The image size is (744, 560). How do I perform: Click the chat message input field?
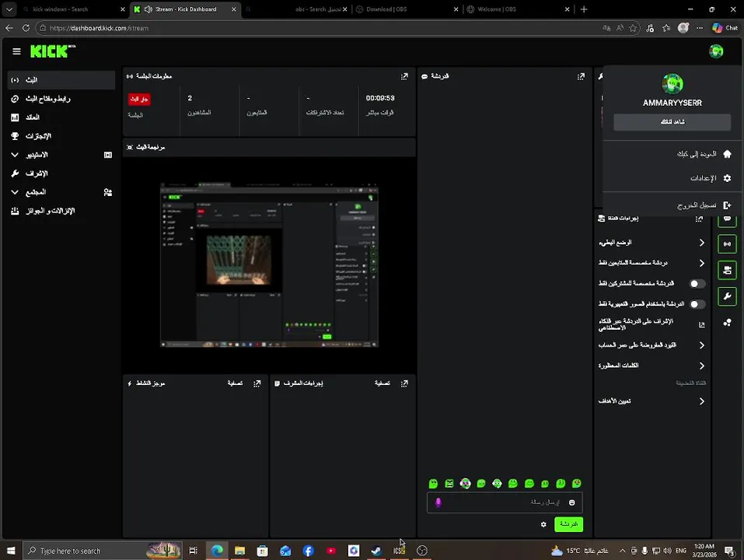[505, 502]
